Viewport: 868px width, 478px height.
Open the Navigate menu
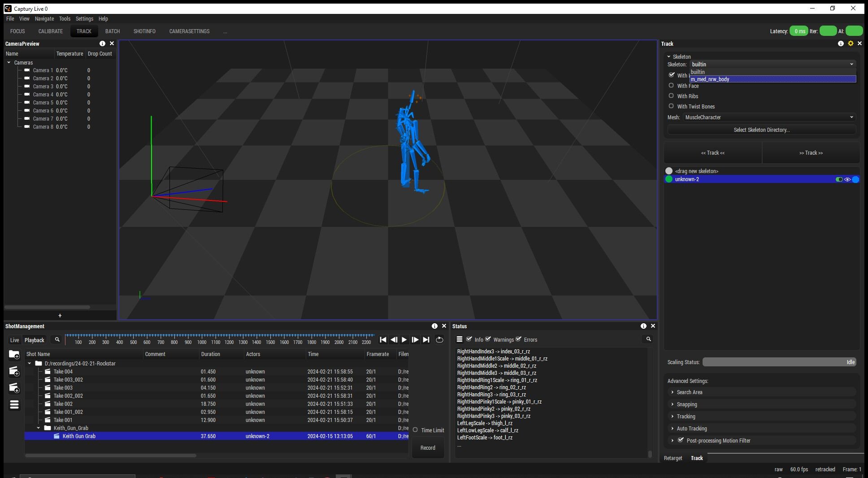coord(44,19)
